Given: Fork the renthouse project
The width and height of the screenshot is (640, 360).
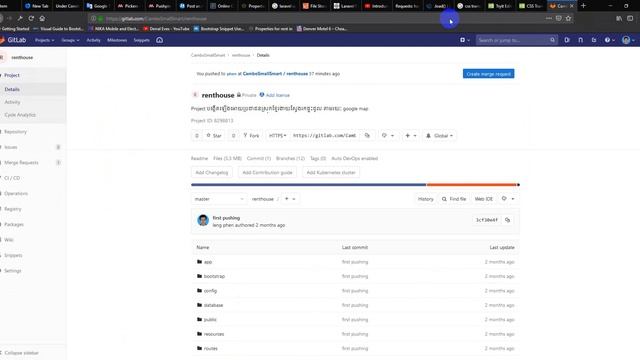Looking at the screenshot, I should point(251,136).
